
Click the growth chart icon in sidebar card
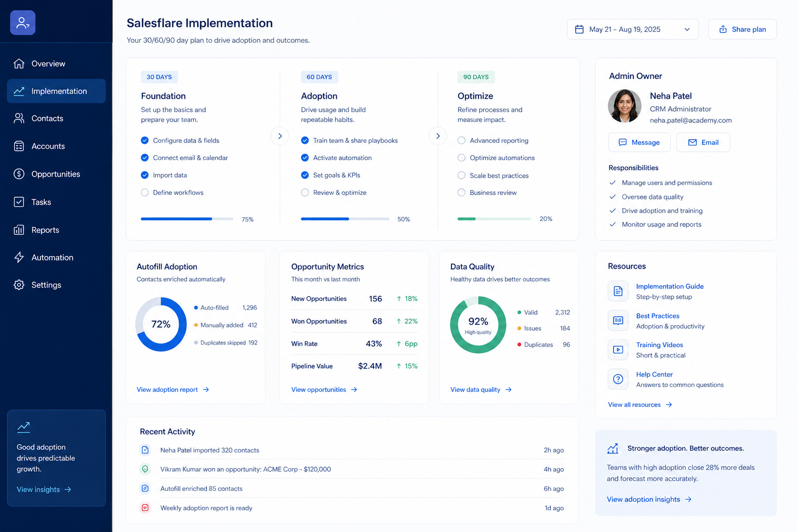[23, 427]
